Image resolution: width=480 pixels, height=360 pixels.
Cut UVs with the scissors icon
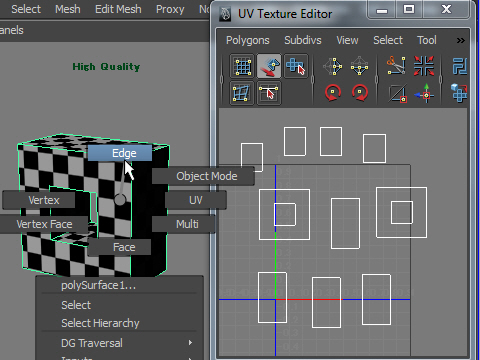point(396,65)
